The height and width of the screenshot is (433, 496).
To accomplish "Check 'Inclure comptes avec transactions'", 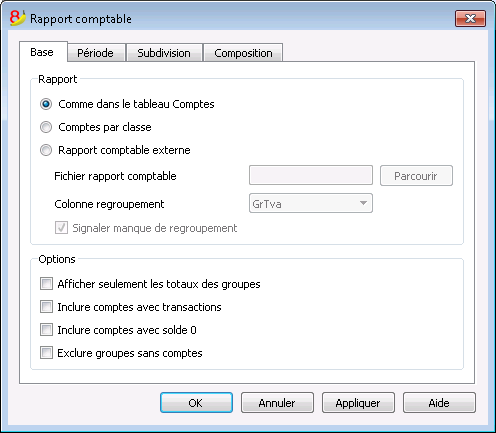I will click(x=46, y=307).
